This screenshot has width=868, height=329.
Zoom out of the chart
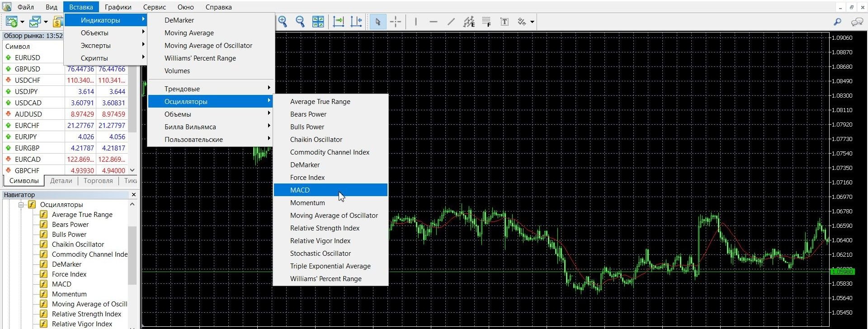[x=300, y=22]
